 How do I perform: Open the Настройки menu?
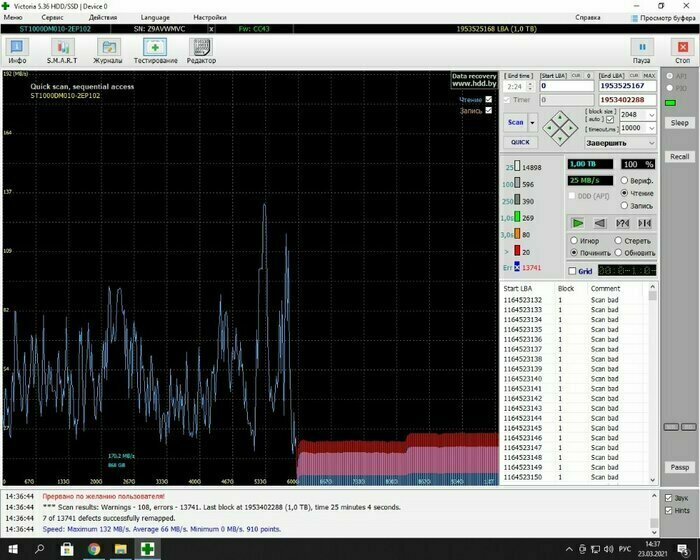point(209,17)
